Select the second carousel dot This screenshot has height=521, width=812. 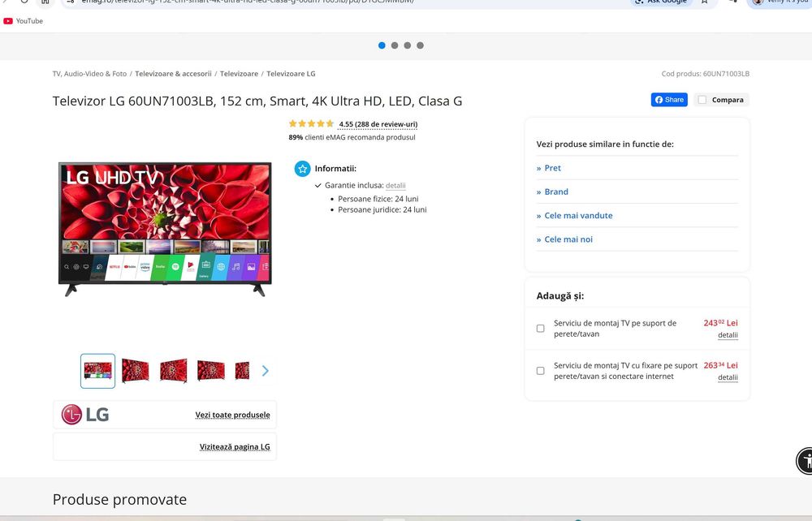point(395,45)
